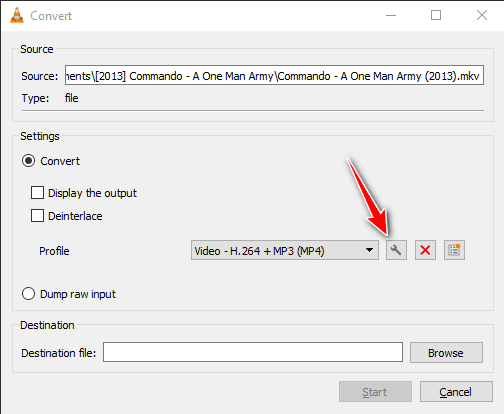This screenshot has width=504, height=414.
Task: Enable the Deinterlace checkbox
Action: tap(37, 216)
